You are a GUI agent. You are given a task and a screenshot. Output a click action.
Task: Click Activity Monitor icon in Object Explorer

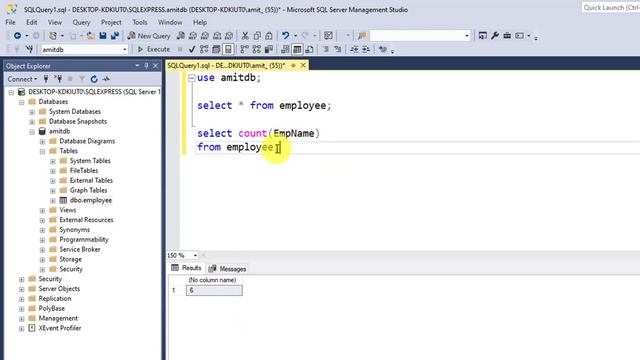click(106, 79)
